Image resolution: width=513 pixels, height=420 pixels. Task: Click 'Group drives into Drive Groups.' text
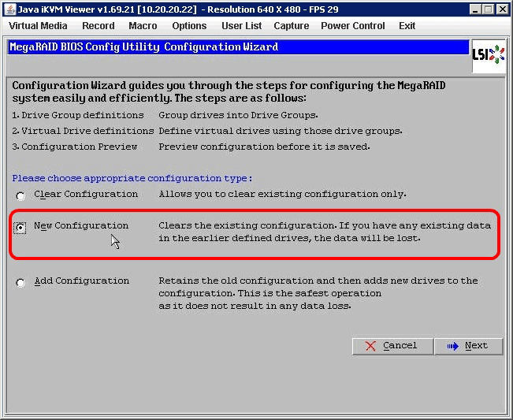point(239,115)
